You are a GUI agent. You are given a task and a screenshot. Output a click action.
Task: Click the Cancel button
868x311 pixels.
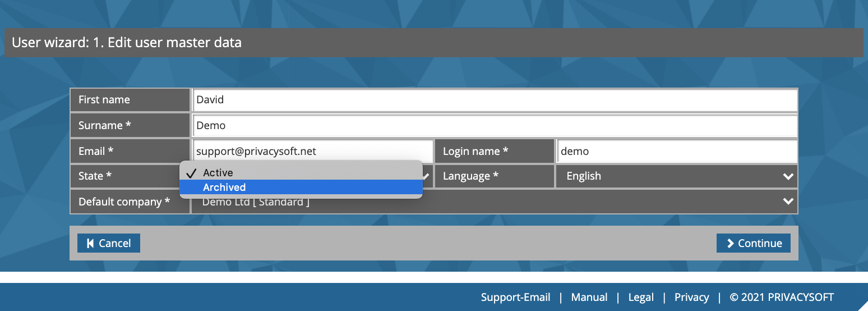coord(109,243)
